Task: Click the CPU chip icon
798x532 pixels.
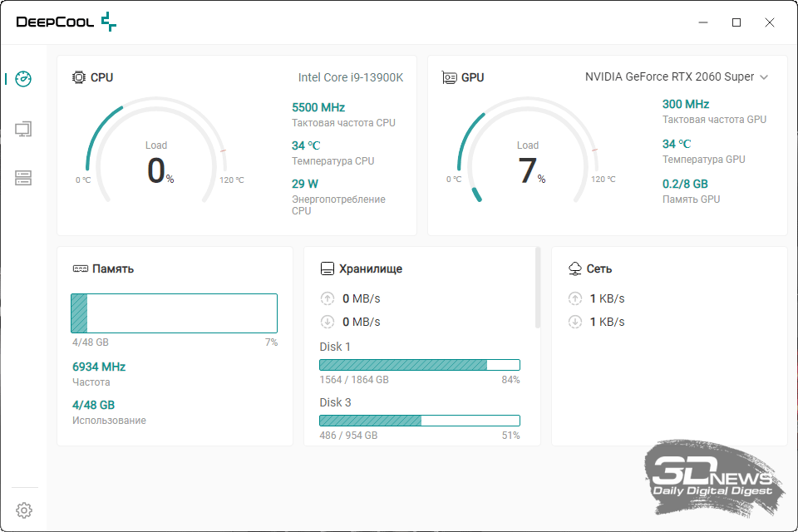Action: pos(79,77)
